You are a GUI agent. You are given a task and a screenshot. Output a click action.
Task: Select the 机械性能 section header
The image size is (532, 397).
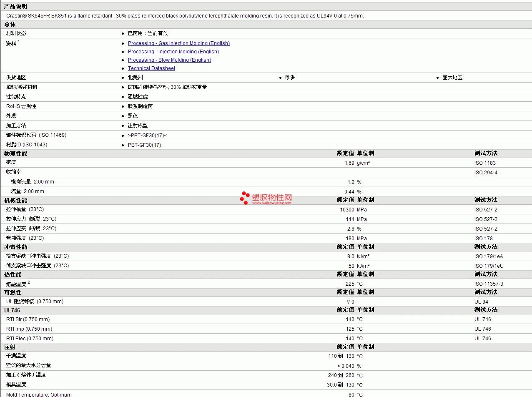pos(15,200)
